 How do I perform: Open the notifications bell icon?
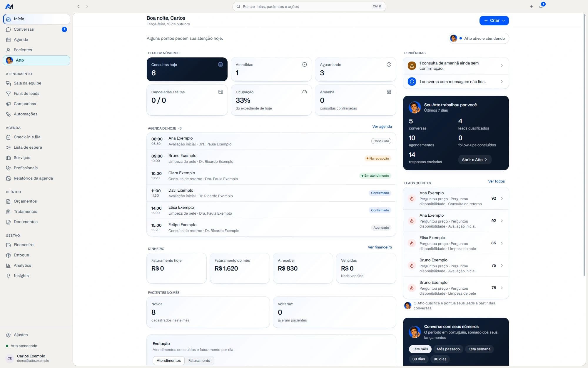point(541,6)
